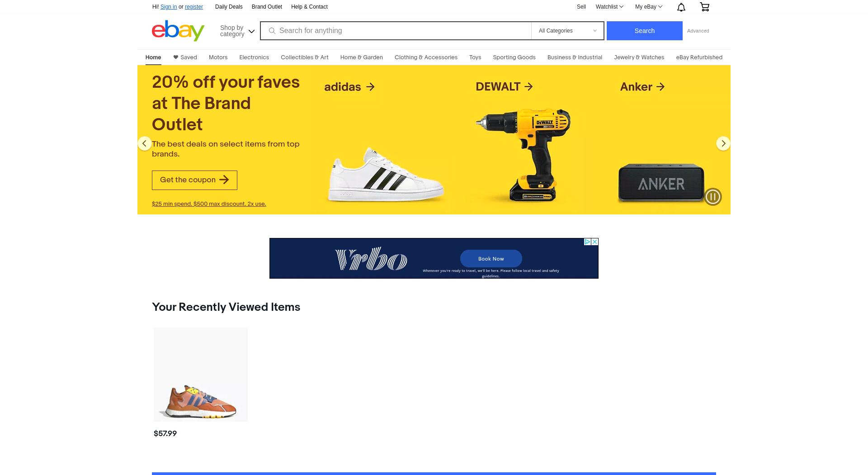Go to previous carousel slide arrow
Screen dimensions: 868x475
coord(145,143)
